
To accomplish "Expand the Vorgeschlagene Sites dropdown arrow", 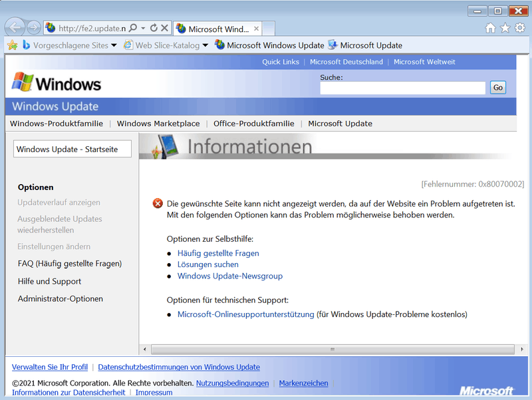I will [x=114, y=45].
